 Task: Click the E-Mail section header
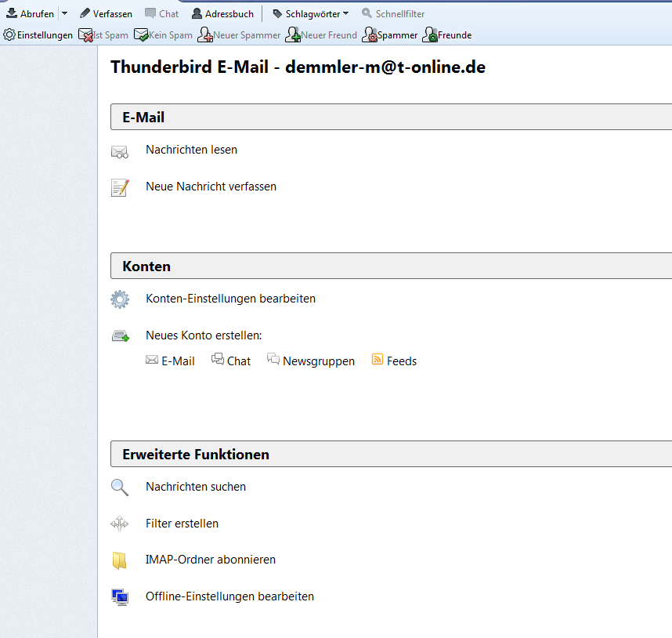click(391, 117)
